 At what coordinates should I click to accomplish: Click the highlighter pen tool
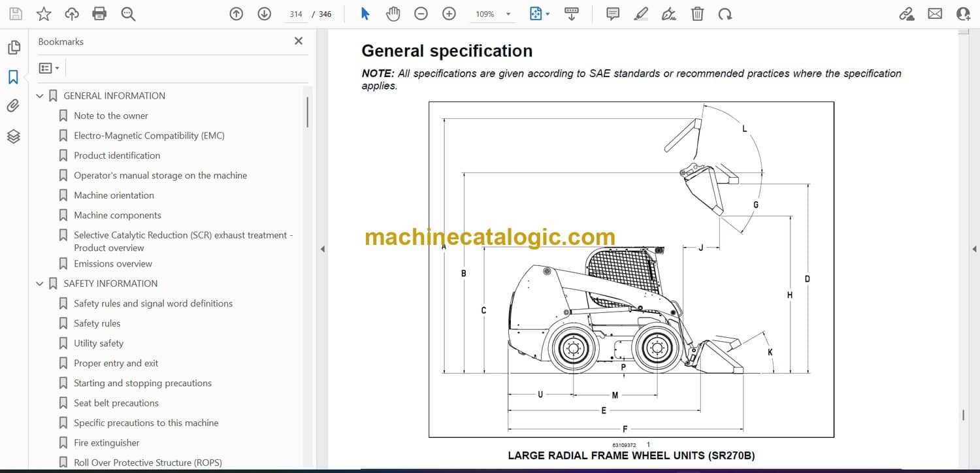[641, 14]
